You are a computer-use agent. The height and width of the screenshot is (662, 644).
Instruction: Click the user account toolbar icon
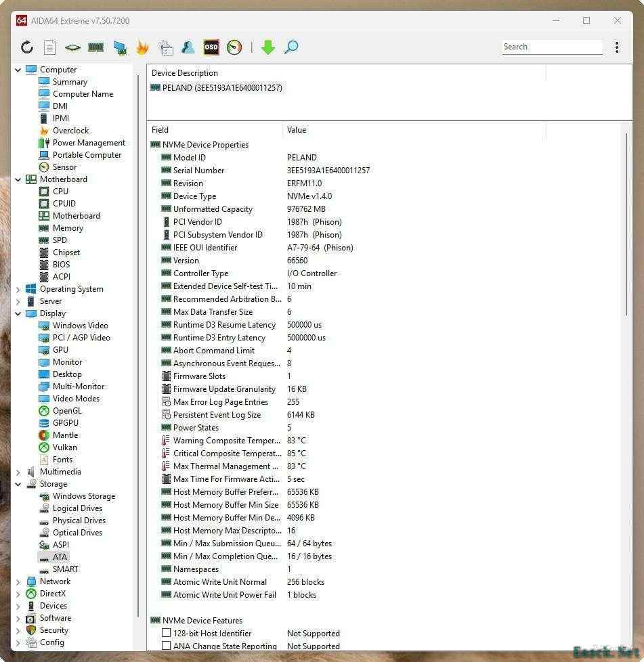pyautogui.click(x=188, y=47)
